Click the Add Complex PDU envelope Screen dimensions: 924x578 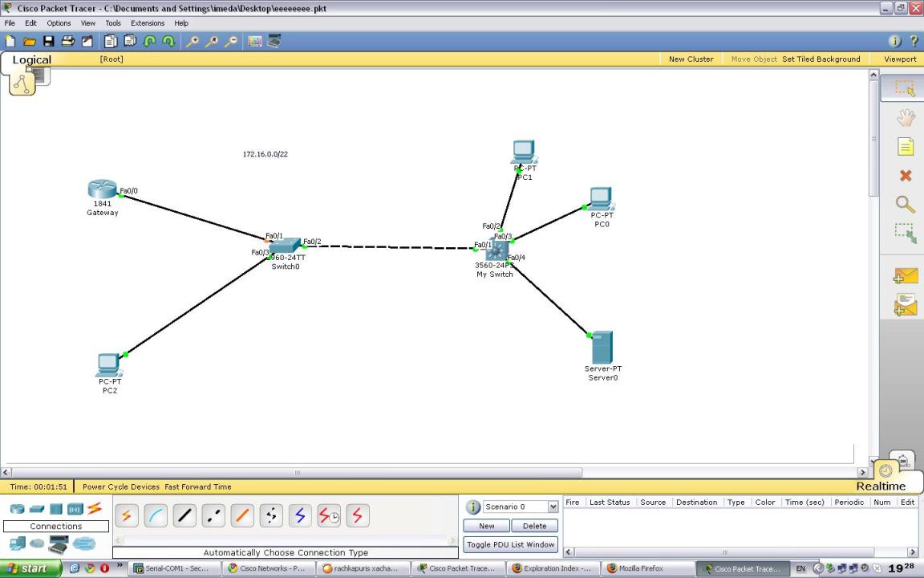click(x=906, y=306)
